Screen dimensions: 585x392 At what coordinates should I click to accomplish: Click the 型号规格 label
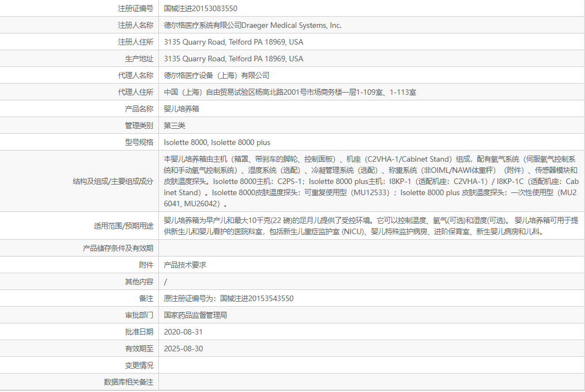(139, 143)
